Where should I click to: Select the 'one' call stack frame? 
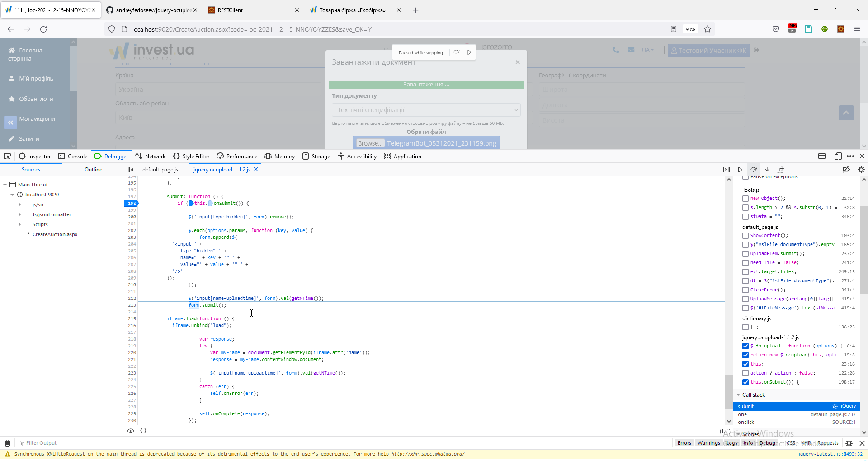coord(797,415)
